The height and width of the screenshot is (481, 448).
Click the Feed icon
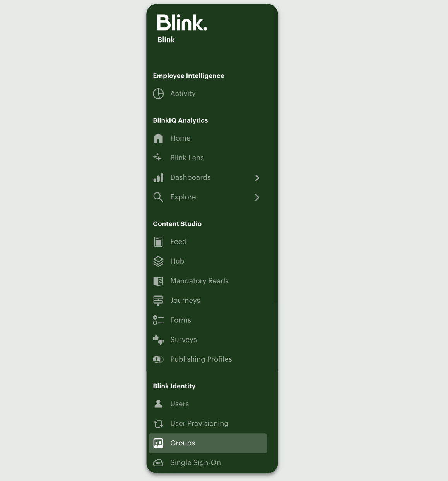pyautogui.click(x=158, y=242)
